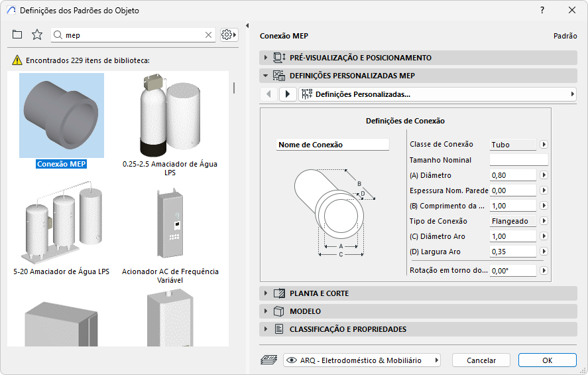Click the layer icon at bottom
This screenshot has width=588, height=375.
tap(268, 360)
